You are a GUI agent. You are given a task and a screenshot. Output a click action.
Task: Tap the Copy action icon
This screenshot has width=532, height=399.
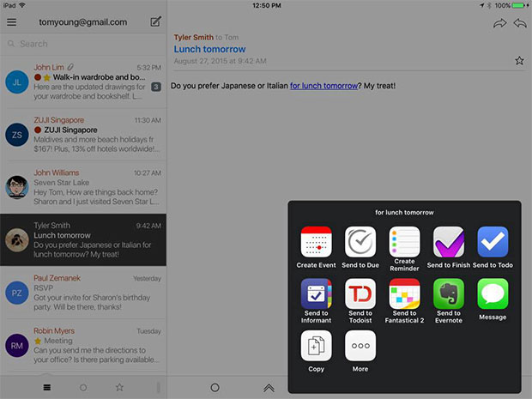(x=316, y=346)
